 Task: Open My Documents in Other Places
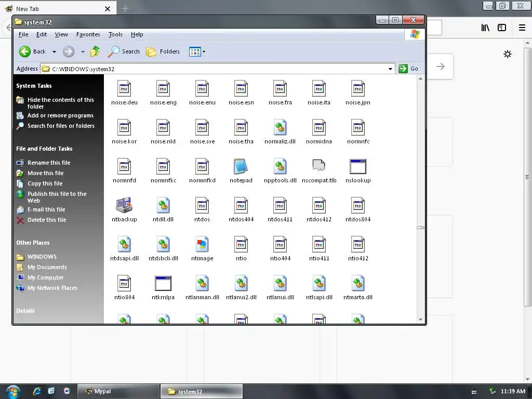coord(47,267)
